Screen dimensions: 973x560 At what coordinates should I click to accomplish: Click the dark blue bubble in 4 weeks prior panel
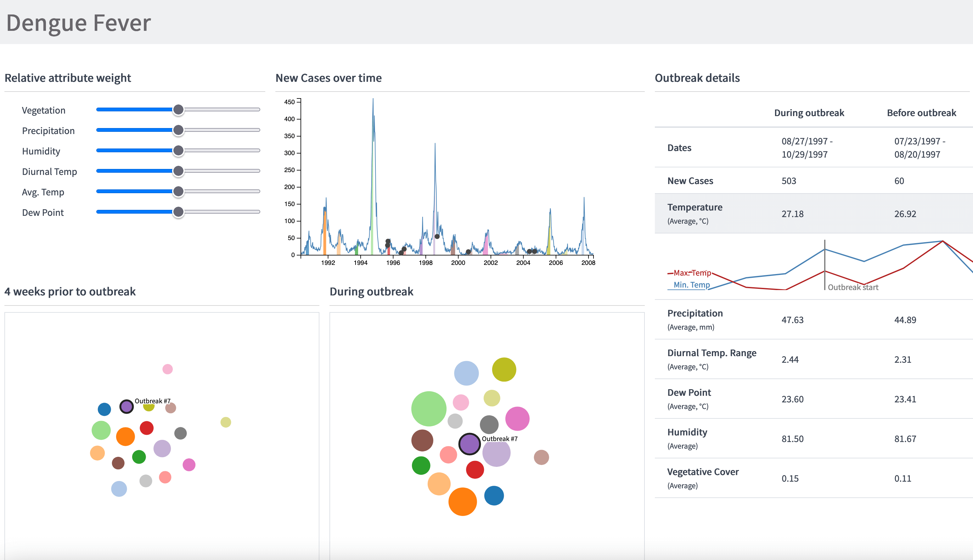coord(104,409)
